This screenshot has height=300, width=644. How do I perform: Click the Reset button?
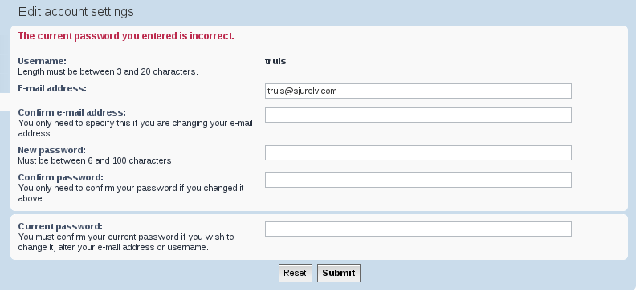pyautogui.click(x=296, y=273)
